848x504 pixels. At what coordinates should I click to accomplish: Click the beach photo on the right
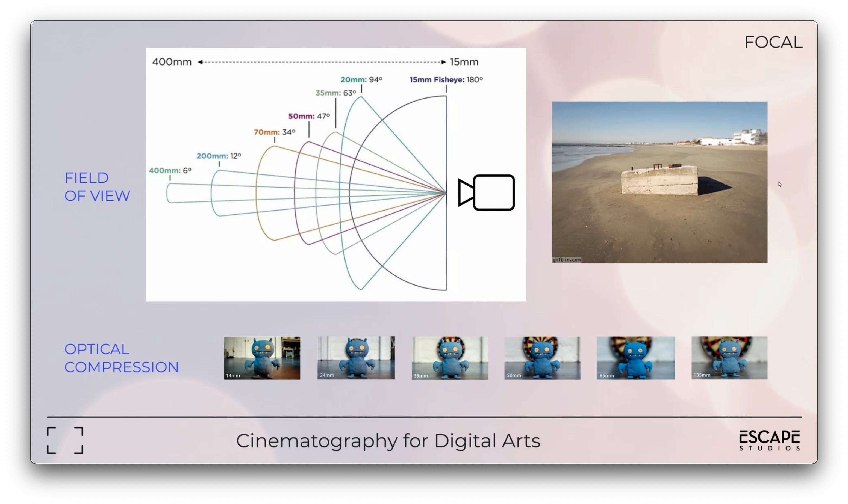659,182
